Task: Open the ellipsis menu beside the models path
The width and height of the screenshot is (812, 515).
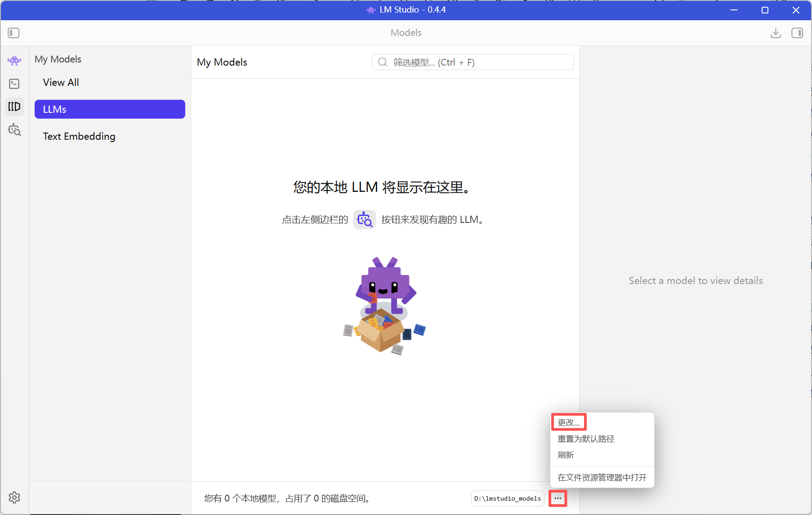Action: point(558,498)
